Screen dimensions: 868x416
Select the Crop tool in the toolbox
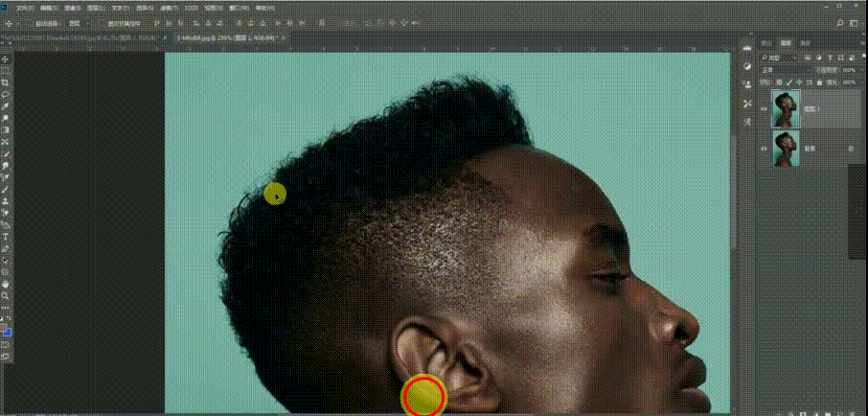pyautogui.click(x=5, y=82)
